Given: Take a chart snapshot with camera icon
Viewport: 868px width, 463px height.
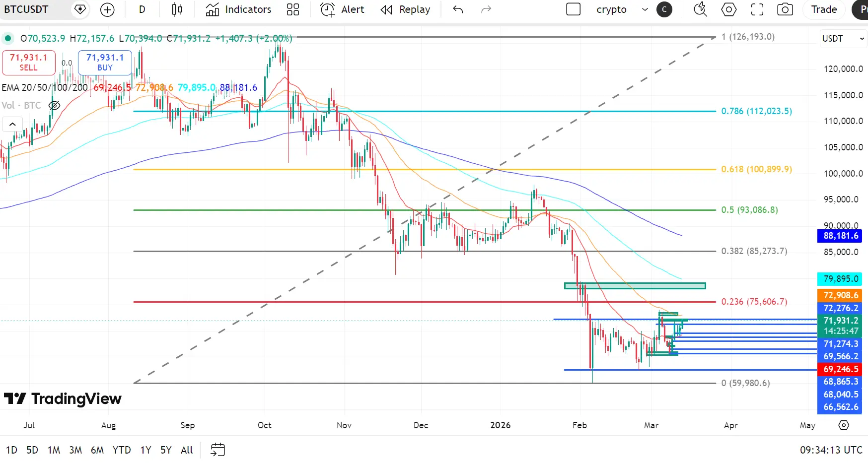Looking at the screenshot, I should click(x=785, y=9).
